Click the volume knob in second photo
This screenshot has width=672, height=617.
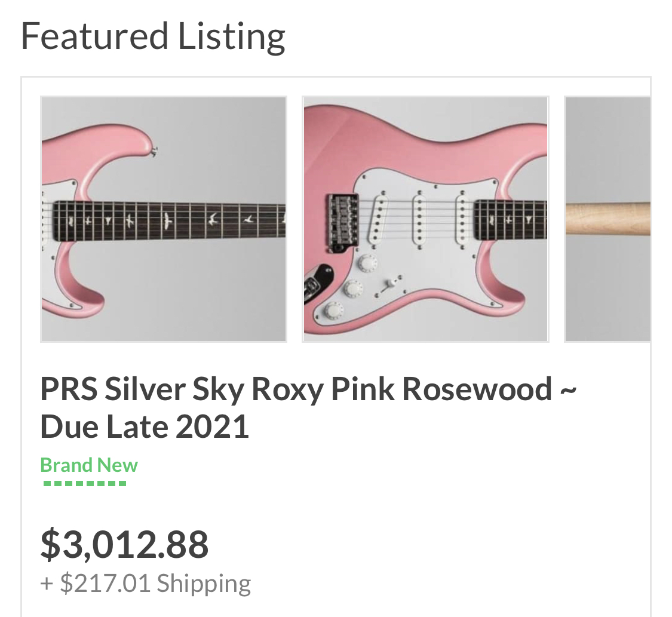[x=367, y=263]
